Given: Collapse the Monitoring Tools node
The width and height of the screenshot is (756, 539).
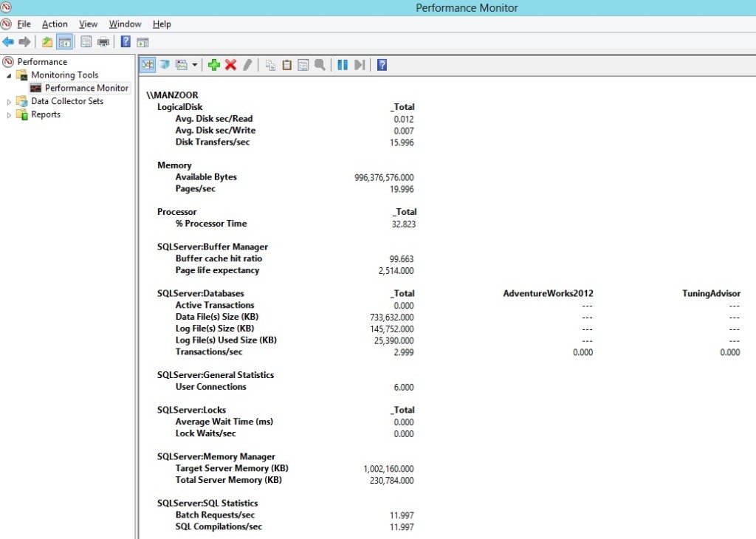Looking at the screenshot, I should pos(9,75).
